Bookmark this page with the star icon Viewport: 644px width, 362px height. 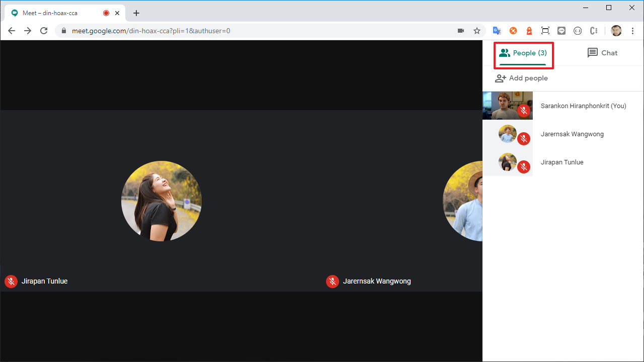click(x=477, y=31)
